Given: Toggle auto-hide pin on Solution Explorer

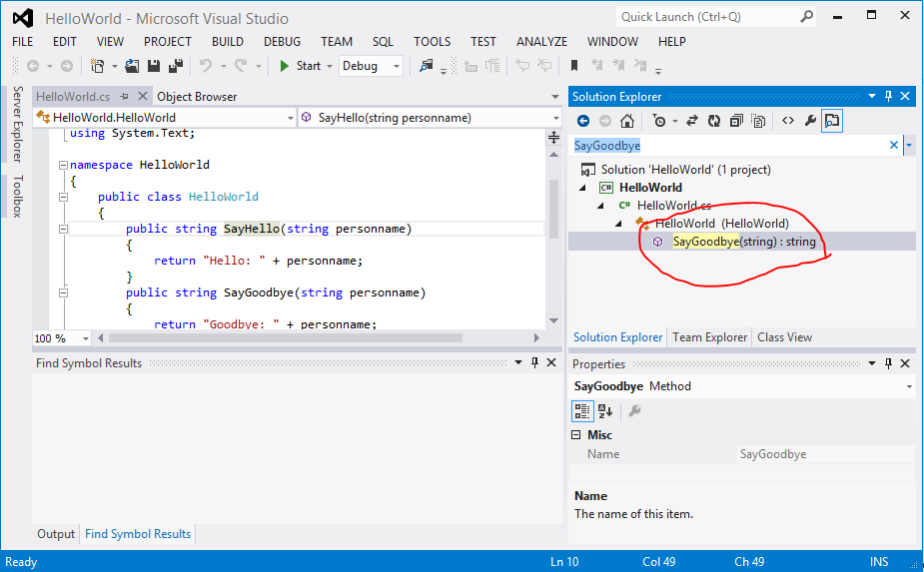Looking at the screenshot, I should (x=889, y=96).
